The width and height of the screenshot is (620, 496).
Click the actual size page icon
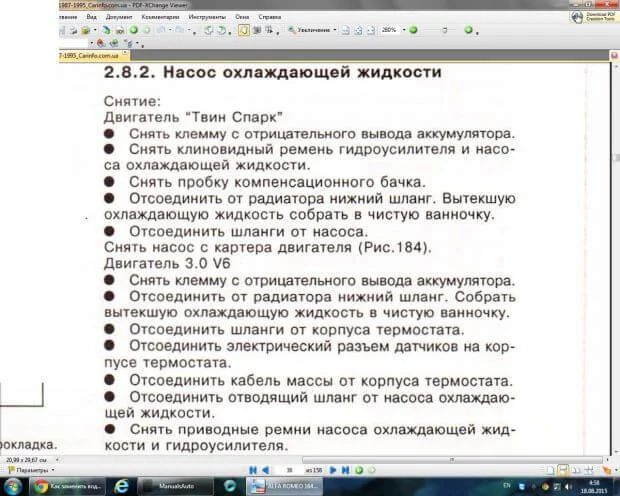click(x=346, y=30)
